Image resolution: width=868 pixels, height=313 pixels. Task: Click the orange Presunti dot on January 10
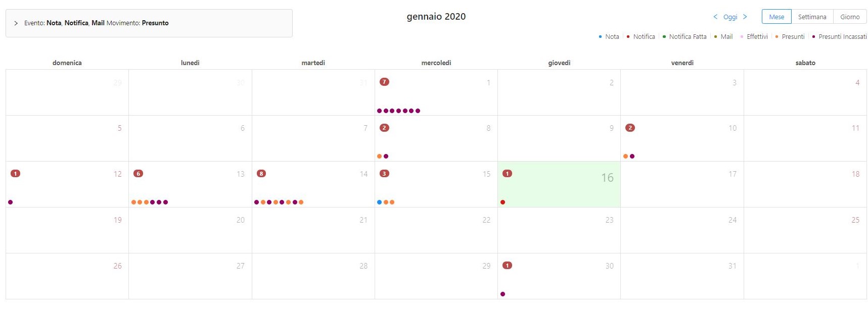coord(626,156)
